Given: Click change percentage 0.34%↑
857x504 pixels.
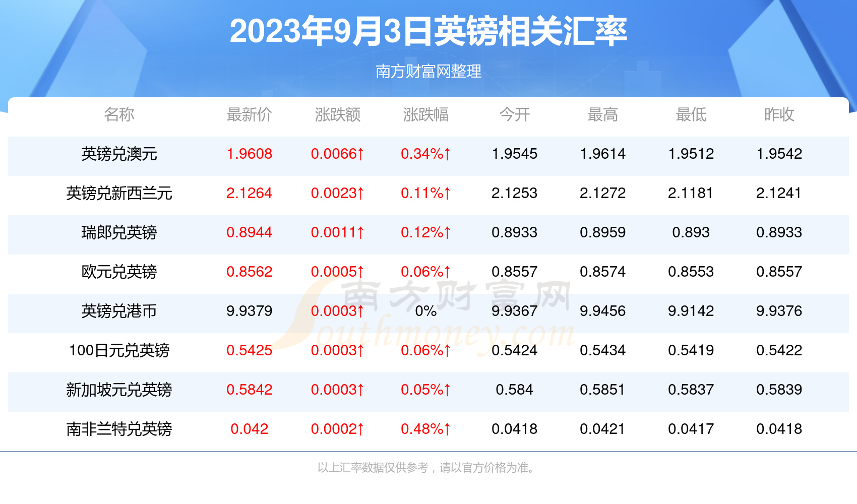Looking at the screenshot, I should tap(425, 154).
